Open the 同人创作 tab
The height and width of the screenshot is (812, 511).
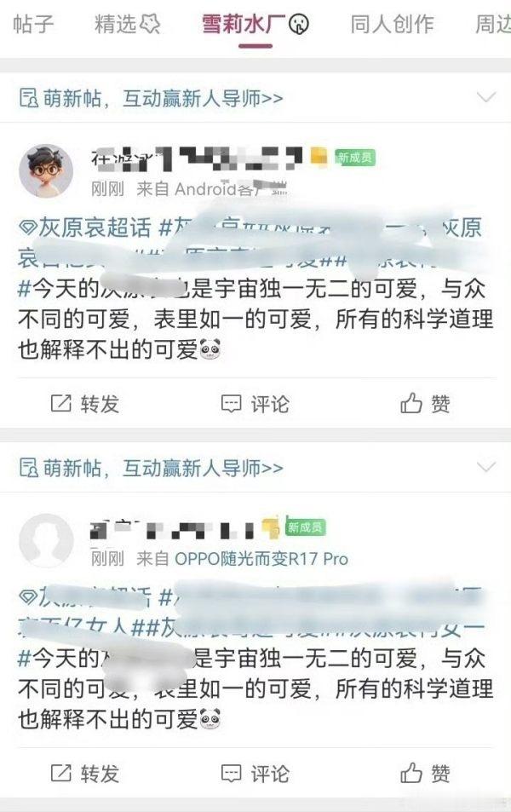(392, 24)
